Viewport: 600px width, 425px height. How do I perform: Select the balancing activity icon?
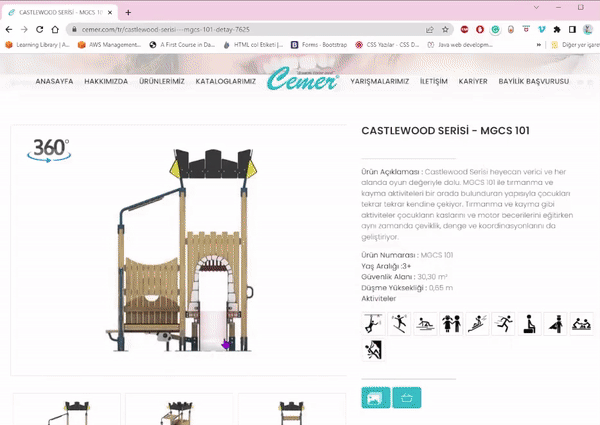tap(399, 324)
